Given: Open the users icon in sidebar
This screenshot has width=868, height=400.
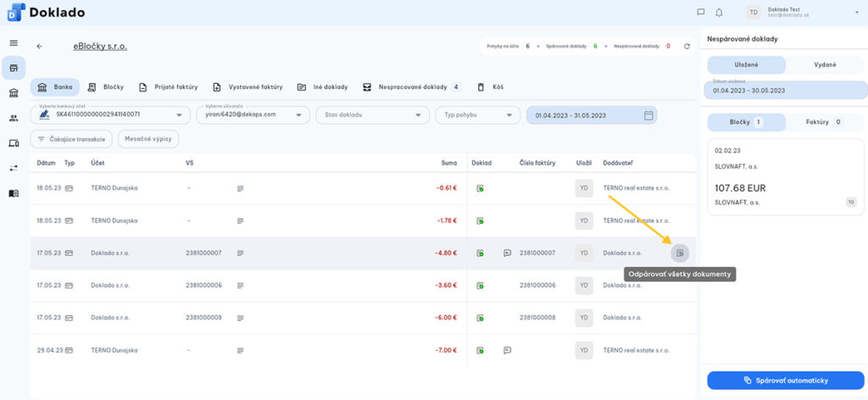Looking at the screenshot, I should point(14,118).
